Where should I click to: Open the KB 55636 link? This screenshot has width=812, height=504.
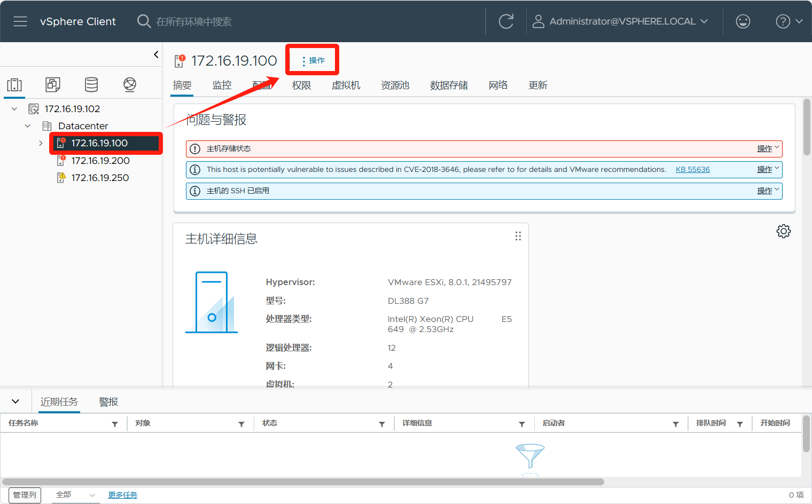coord(692,169)
